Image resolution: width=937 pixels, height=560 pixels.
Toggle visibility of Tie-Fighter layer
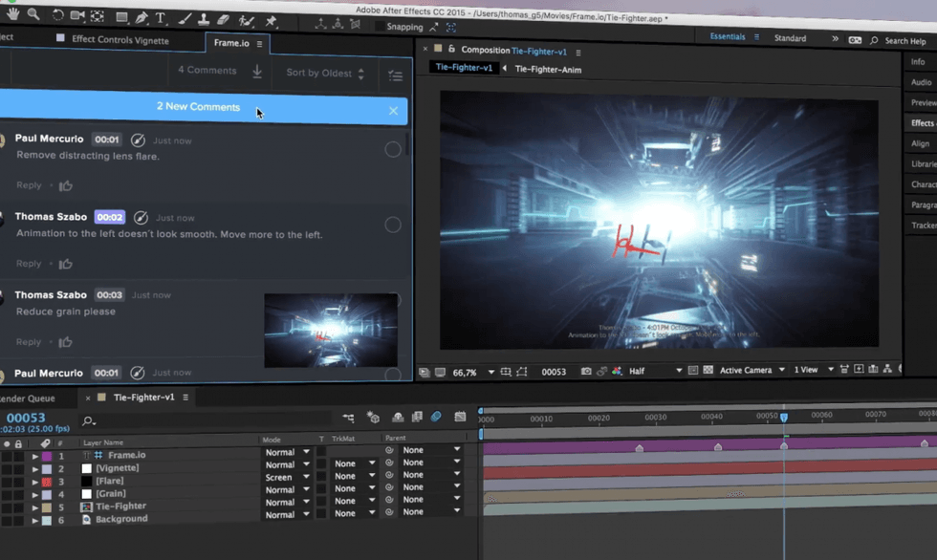tap(7, 508)
